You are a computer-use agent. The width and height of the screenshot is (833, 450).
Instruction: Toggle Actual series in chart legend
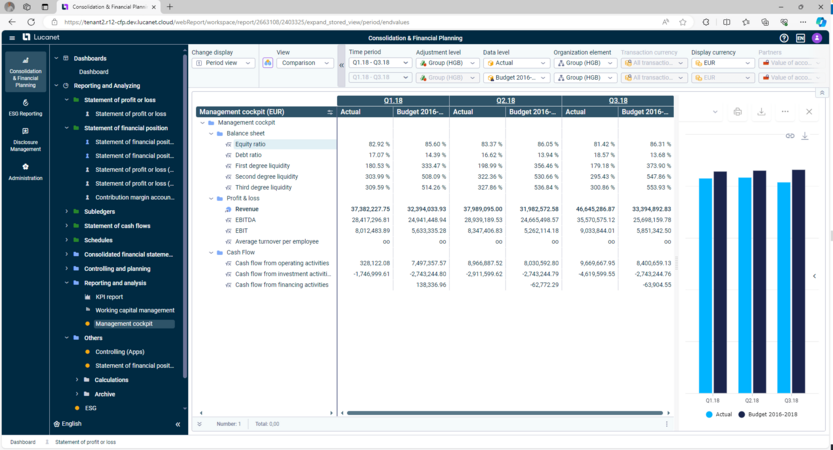pos(718,414)
